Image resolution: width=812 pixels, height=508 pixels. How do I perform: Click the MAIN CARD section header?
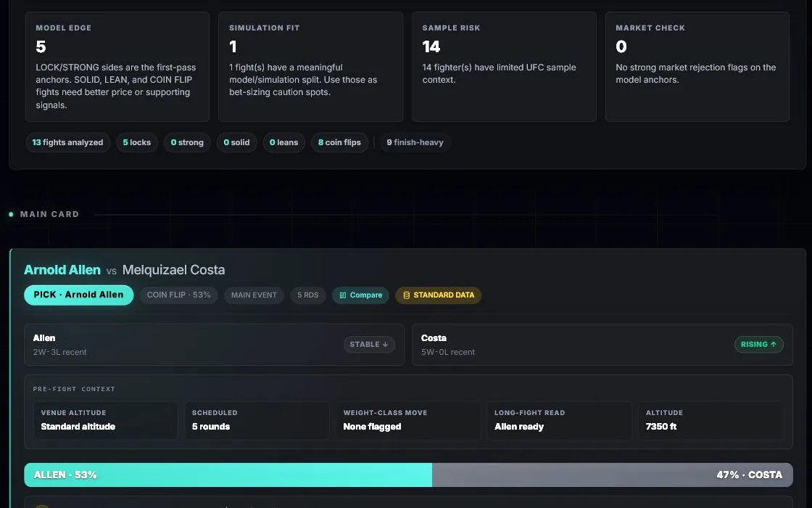pyautogui.click(x=49, y=214)
